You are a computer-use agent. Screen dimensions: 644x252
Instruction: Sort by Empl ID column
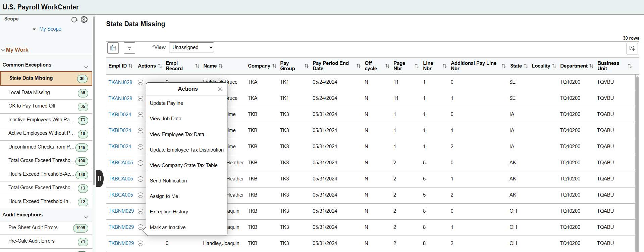click(x=130, y=66)
